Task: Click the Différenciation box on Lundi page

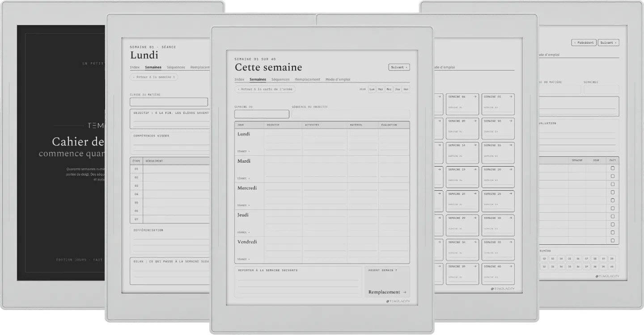Action: point(170,241)
